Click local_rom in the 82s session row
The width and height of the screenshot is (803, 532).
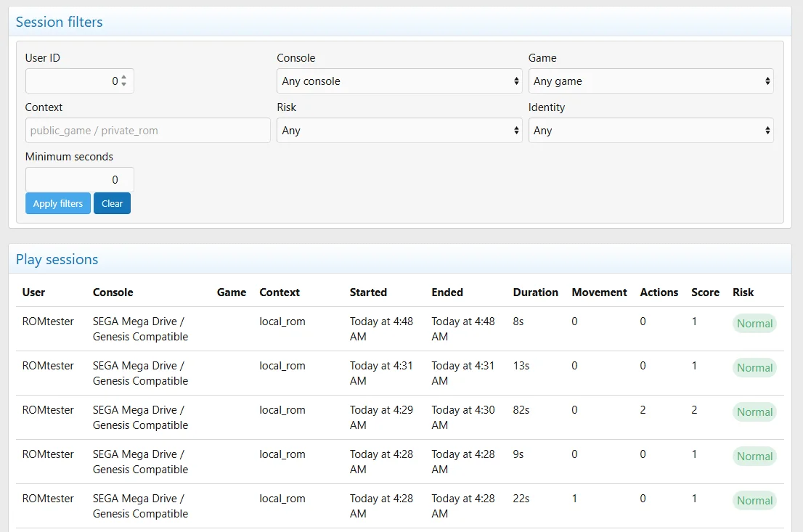tap(282, 410)
